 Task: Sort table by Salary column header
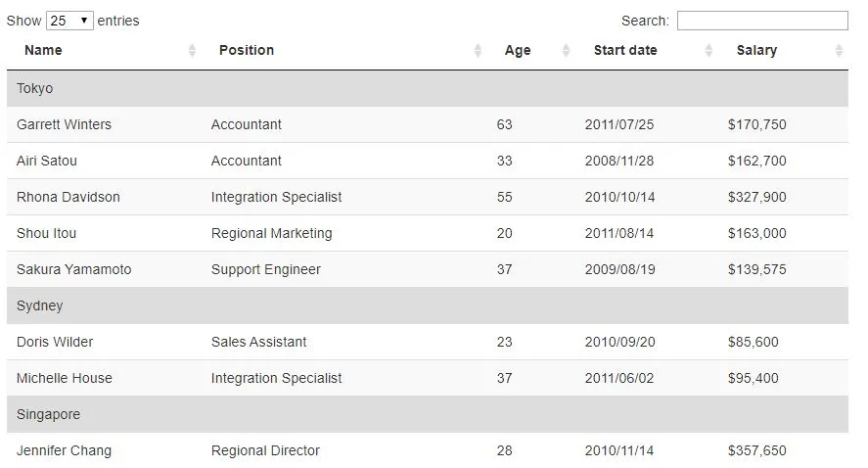coord(756,51)
